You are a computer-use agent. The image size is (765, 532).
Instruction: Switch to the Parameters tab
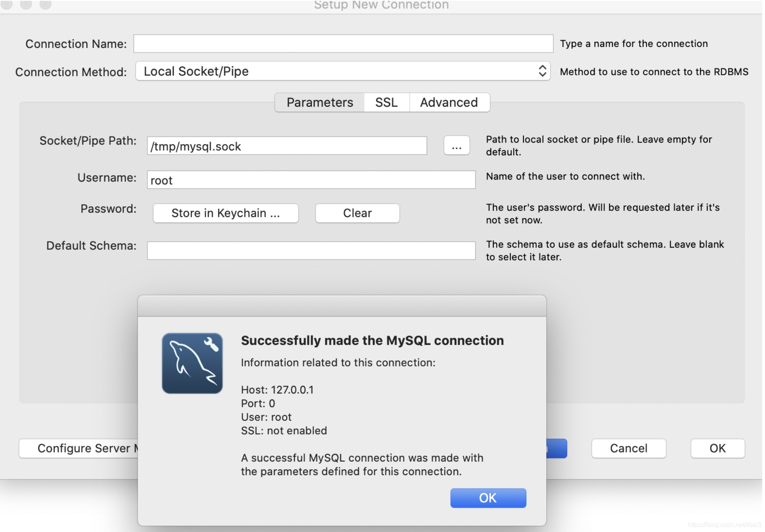[320, 102]
